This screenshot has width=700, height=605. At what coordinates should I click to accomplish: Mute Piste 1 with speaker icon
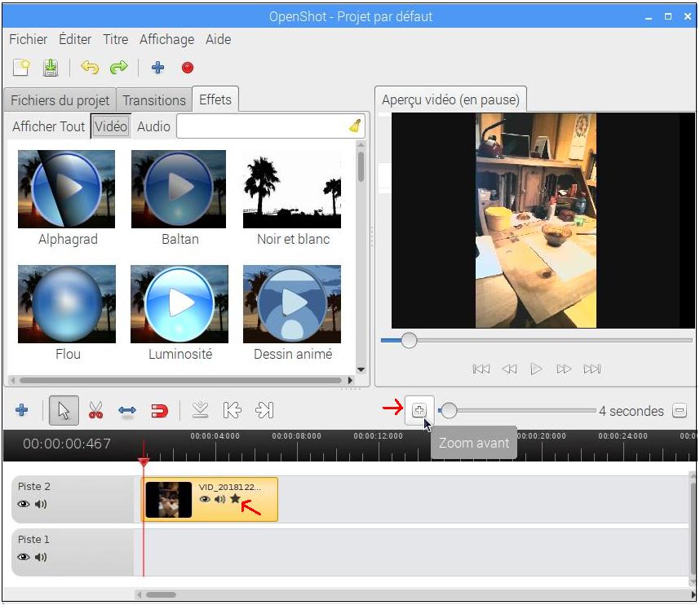pyautogui.click(x=41, y=557)
